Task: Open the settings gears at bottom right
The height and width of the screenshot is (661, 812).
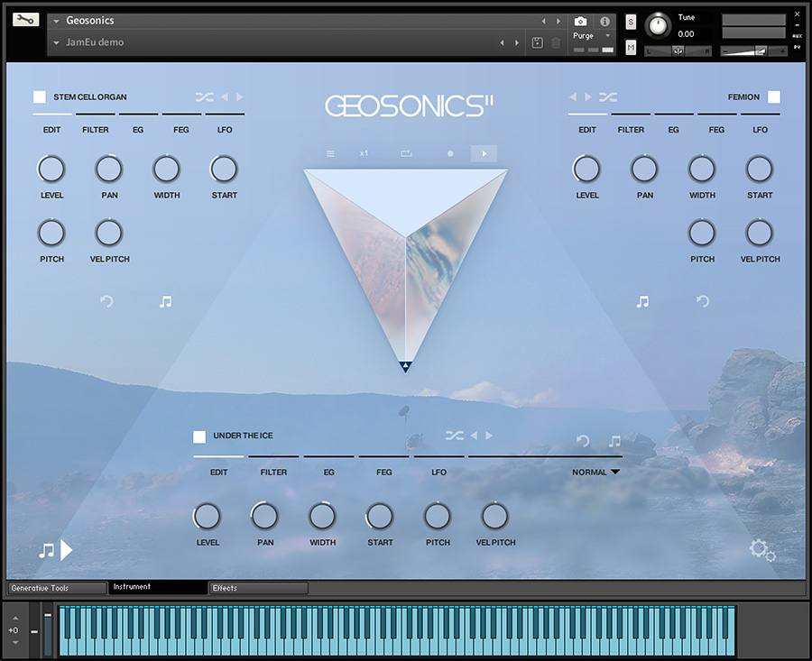Action: pos(762,550)
